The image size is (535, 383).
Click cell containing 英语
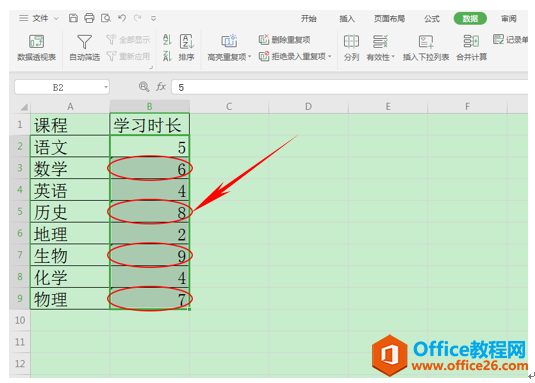(70, 190)
